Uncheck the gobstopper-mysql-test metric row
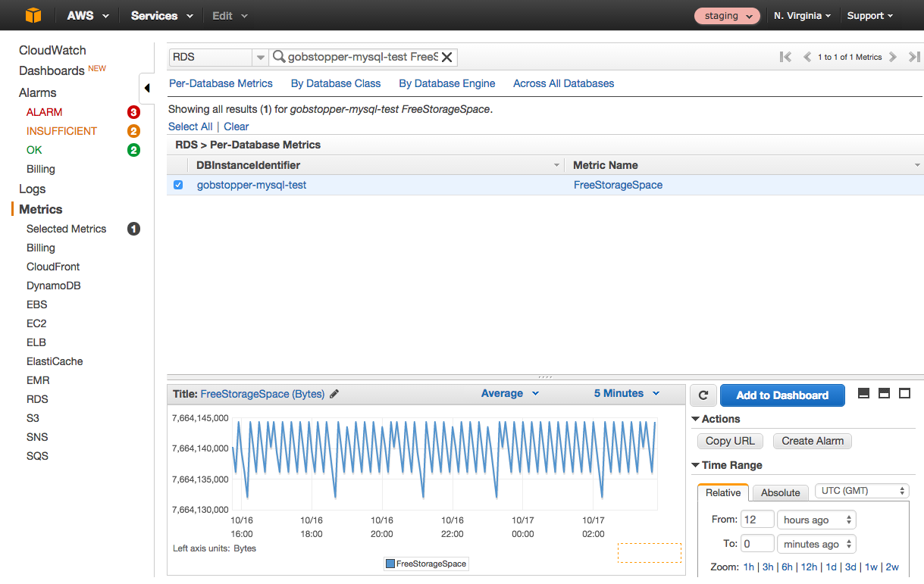This screenshot has width=924, height=584. click(177, 184)
